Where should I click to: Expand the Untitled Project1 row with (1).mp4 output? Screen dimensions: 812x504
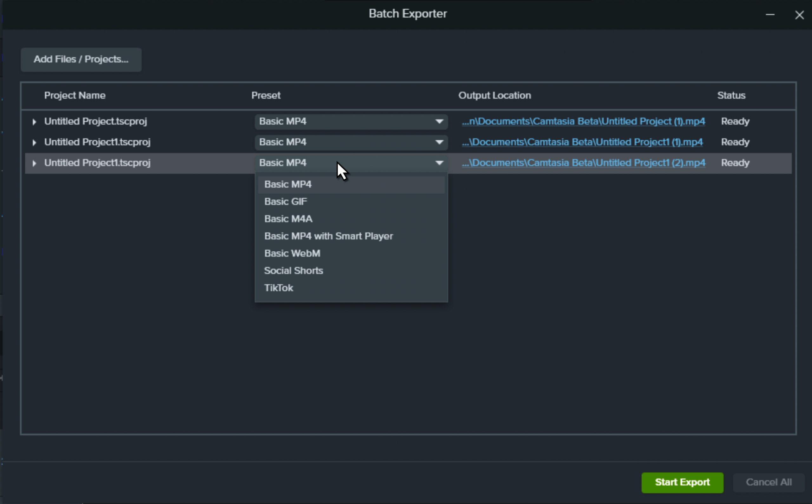[34, 143]
